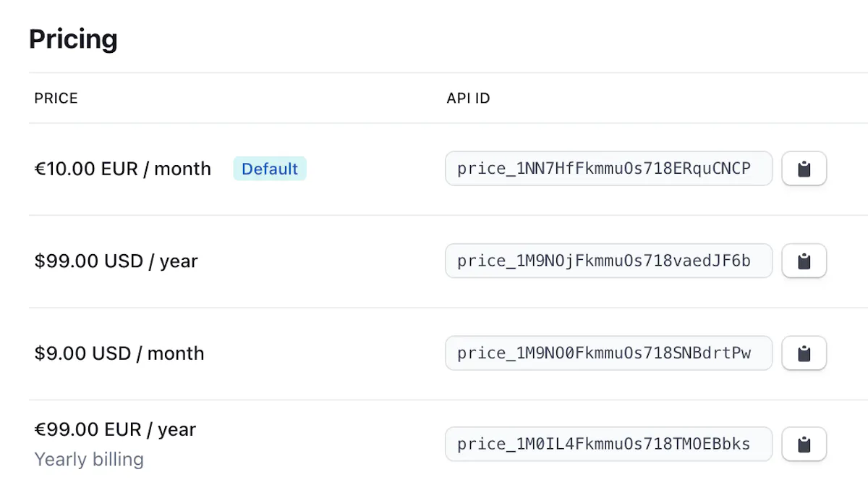Click the PRICE column header
The height and width of the screenshot is (501, 868).
tap(56, 98)
